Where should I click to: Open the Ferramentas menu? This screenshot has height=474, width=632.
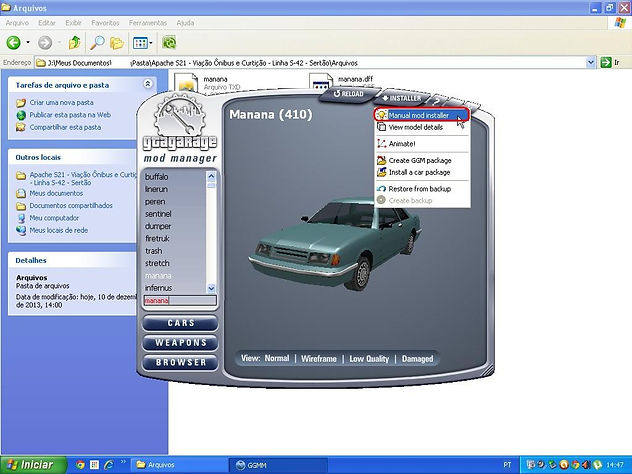[148, 23]
